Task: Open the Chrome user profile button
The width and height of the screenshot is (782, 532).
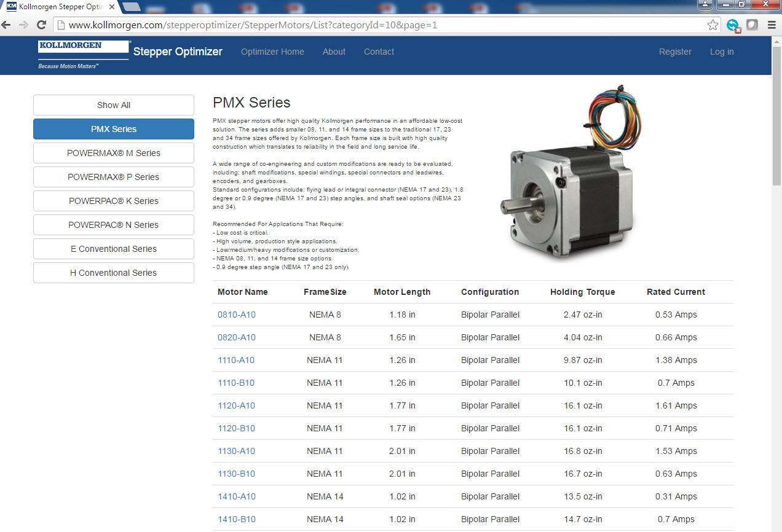Action: pyautogui.click(x=705, y=4)
